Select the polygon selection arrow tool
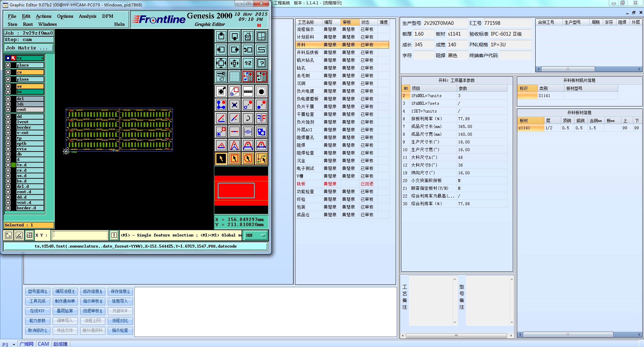644x347 pixels. tap(248, 158)
